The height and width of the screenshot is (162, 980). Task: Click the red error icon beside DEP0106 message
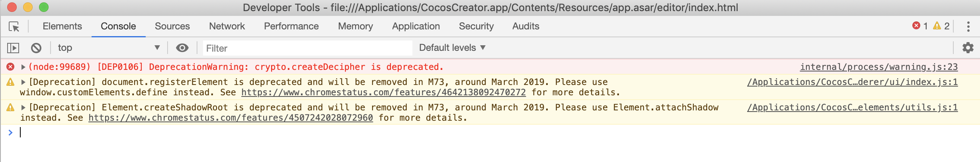[11, 67]
